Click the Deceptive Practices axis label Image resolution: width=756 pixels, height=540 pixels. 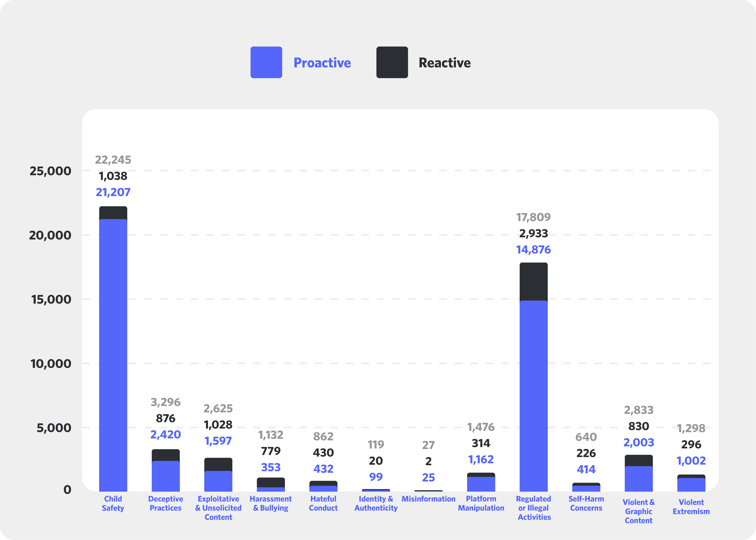(x=166, y=503)
